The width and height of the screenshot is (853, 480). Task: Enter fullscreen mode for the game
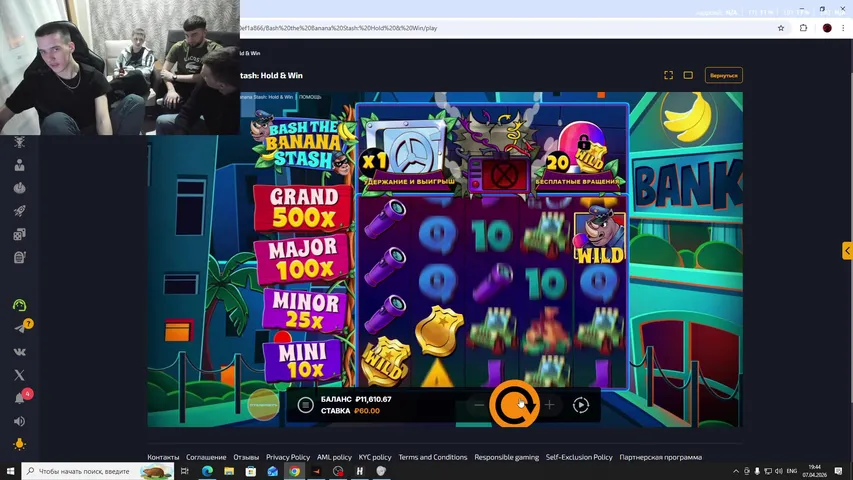pyautogui.click(x=668, y=75)
